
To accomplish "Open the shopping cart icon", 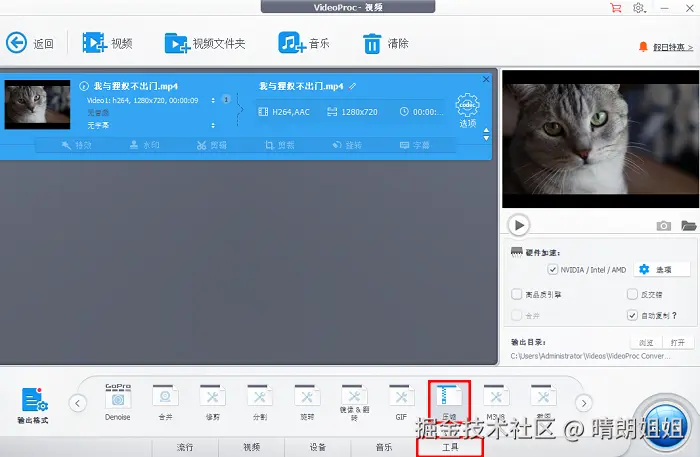I will tap(616, 8).
